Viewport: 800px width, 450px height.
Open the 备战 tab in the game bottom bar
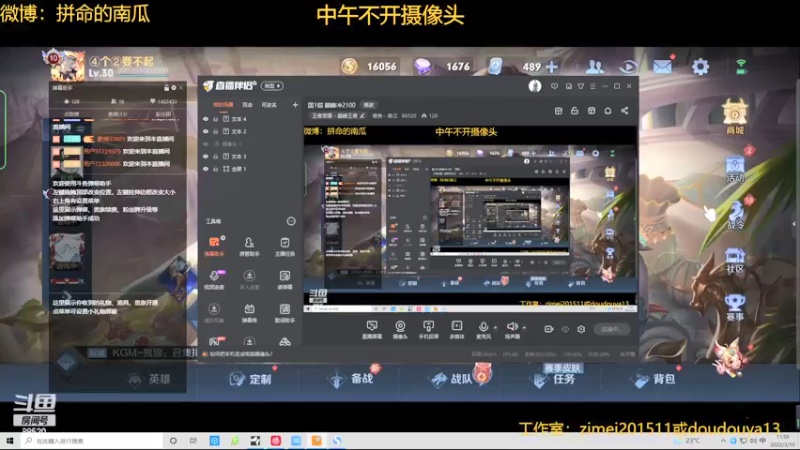coord(352,379)
